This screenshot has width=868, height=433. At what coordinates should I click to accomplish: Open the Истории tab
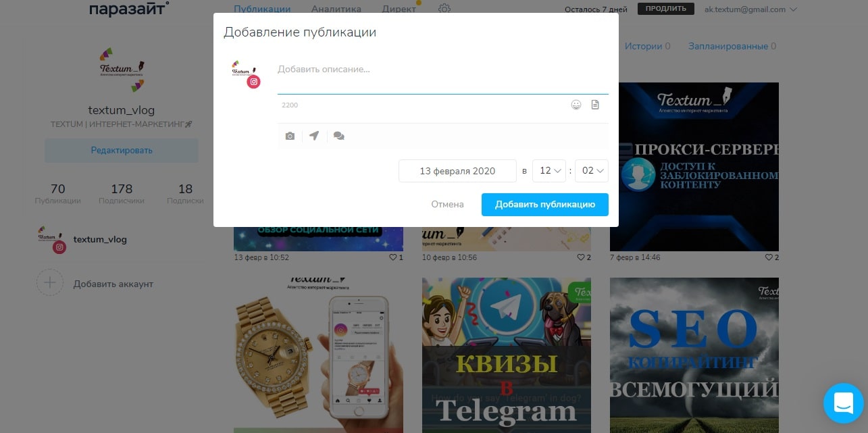pyautogui.click(x=647, y=46)
